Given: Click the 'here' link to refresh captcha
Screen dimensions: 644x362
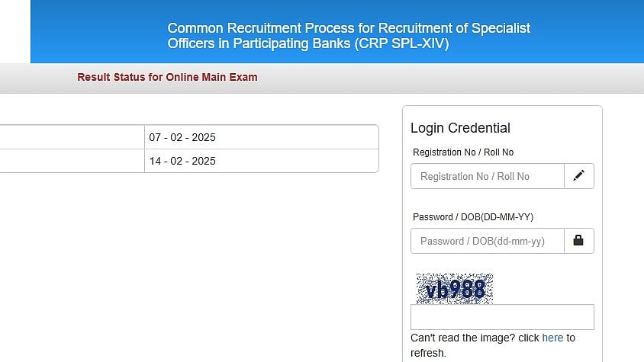Looking at the screenshot, I should click(552, 338).
